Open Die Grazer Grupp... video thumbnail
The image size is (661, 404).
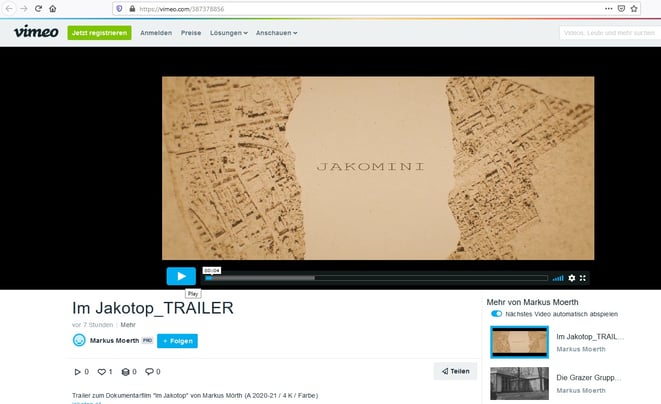pos(519,383)
